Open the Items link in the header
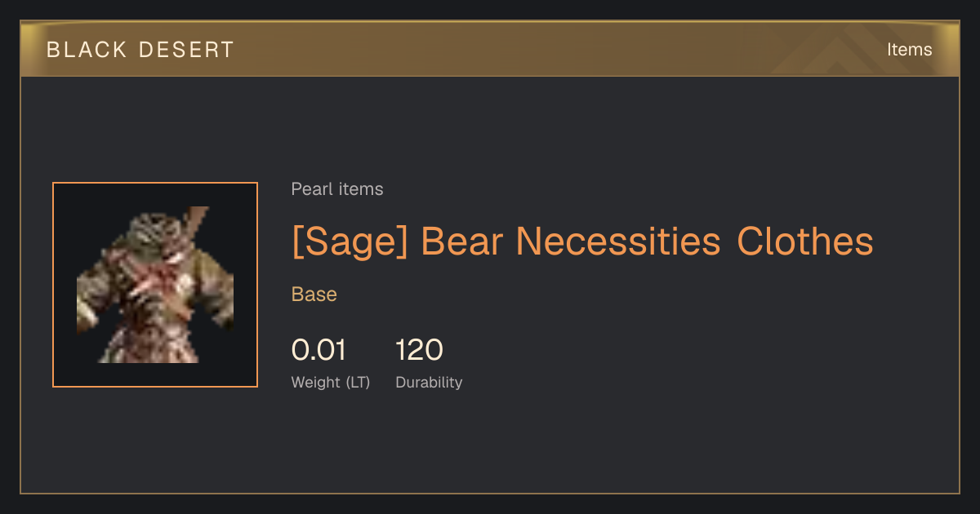This screenshot has height=514, width=980. (909, 50)
